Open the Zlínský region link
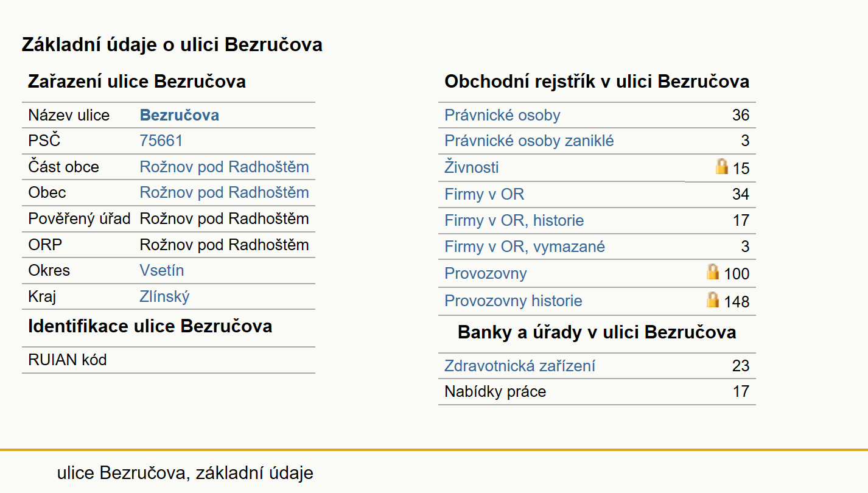The height and width of the screenshot is (493, 868). 165,296
